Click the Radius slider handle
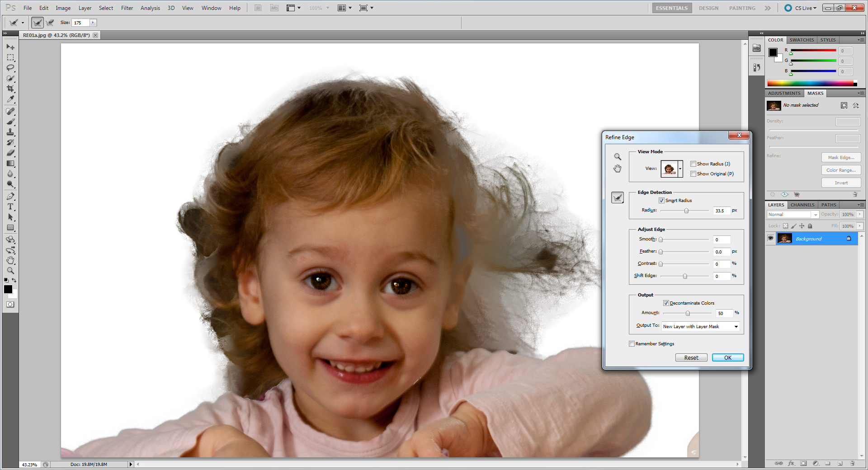 pyautogui.click(x=686, y=211)
